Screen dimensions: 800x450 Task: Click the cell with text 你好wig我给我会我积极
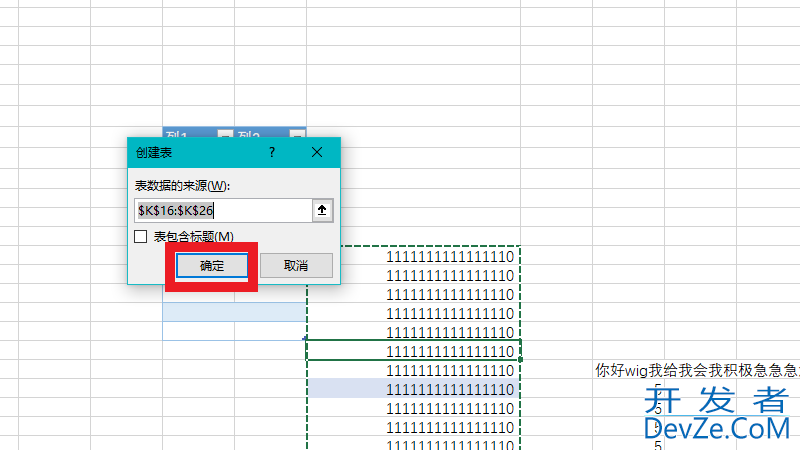[x=697, y=370]
